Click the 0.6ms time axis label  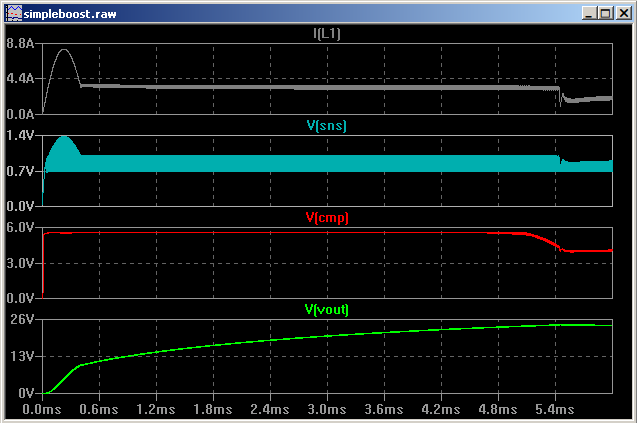[x=99, y=409]
